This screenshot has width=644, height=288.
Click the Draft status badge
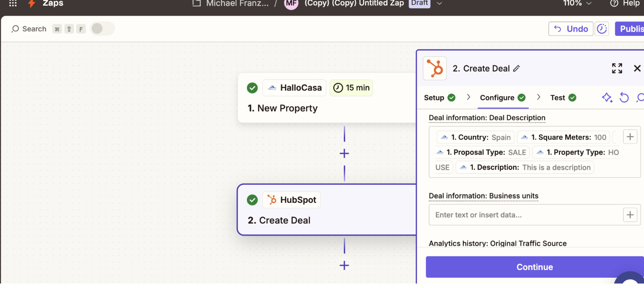pyautogui.click(x=420, y=3)
